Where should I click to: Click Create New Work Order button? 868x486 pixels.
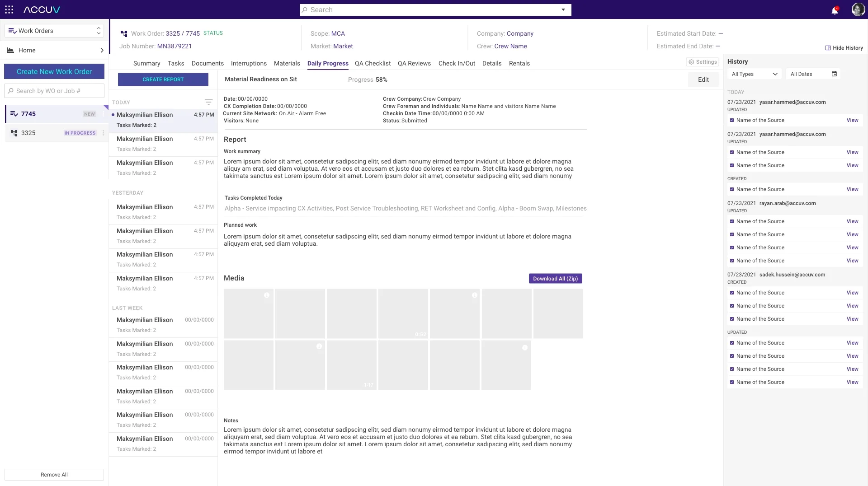tap(54, 71)
